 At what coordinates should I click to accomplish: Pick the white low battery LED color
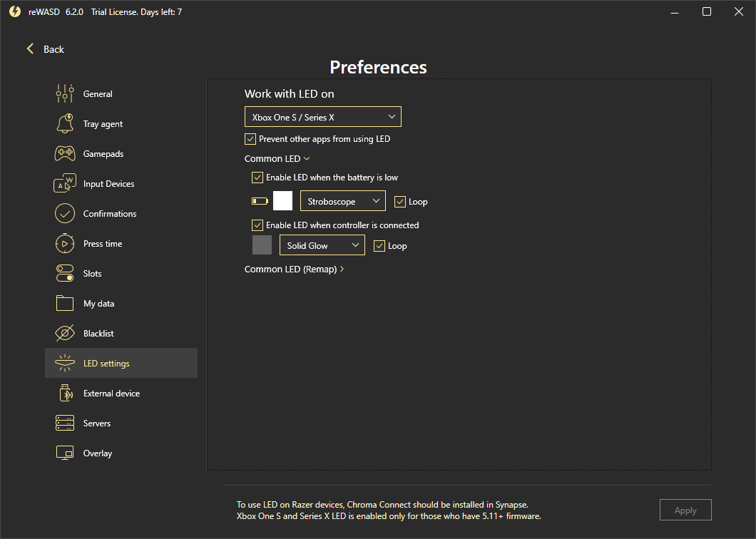pos(282,200)
